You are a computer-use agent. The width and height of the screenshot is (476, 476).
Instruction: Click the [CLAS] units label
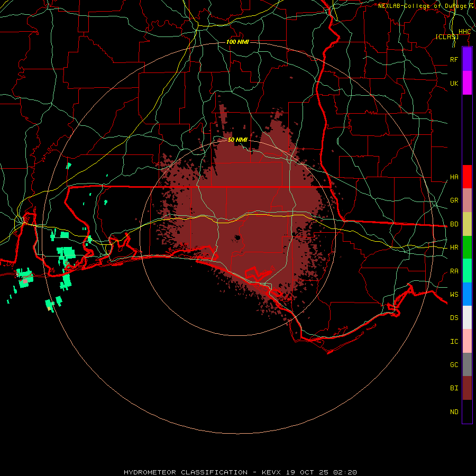tap(447, 36)
